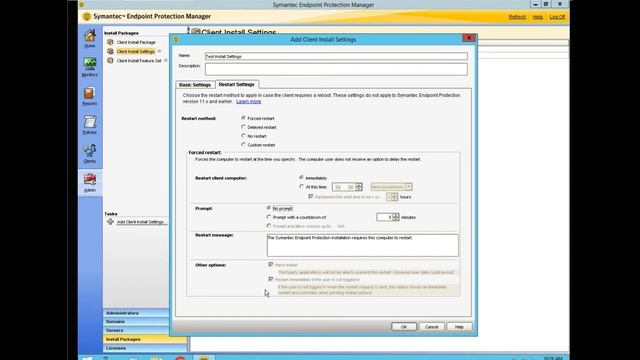Click the Client Install Package icon

point(110,42)
